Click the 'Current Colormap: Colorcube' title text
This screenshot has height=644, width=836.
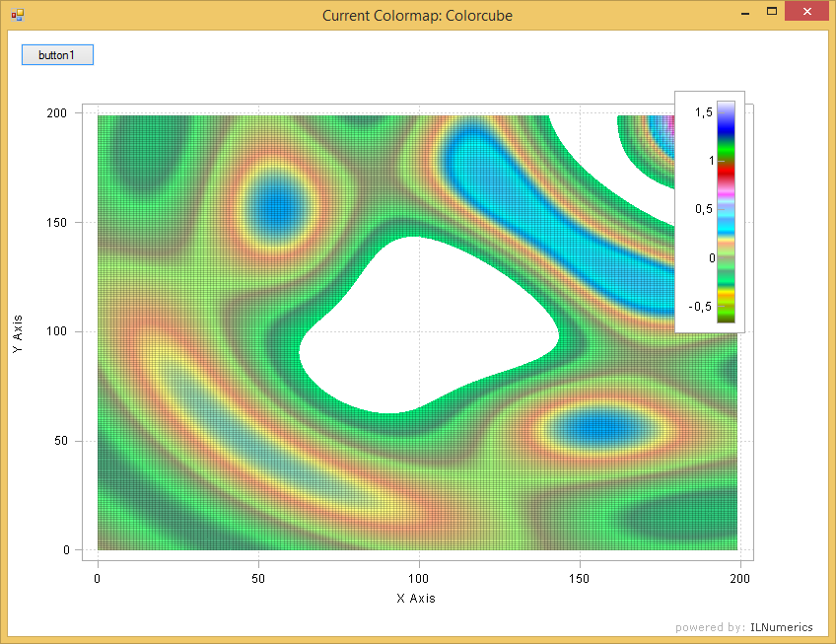tap(417, 16)
